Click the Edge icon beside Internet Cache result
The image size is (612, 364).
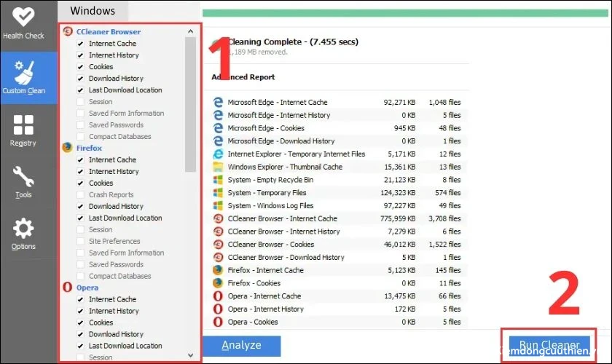tap(218, 102)
